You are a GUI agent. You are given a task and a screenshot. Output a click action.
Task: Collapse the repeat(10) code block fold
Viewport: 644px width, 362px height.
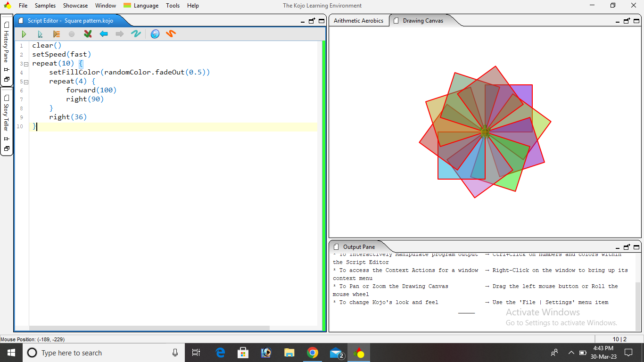pos(26,64)
